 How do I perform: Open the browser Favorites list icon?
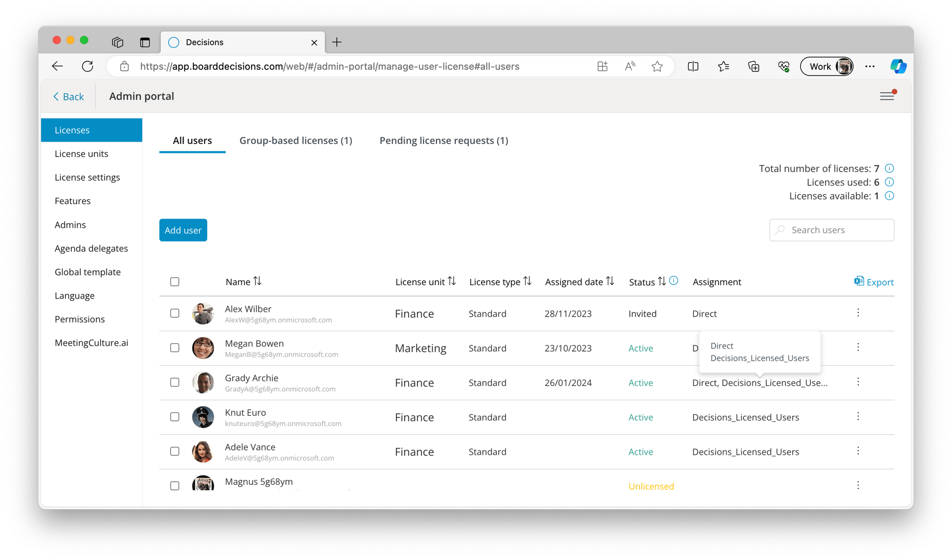(724, 66)
